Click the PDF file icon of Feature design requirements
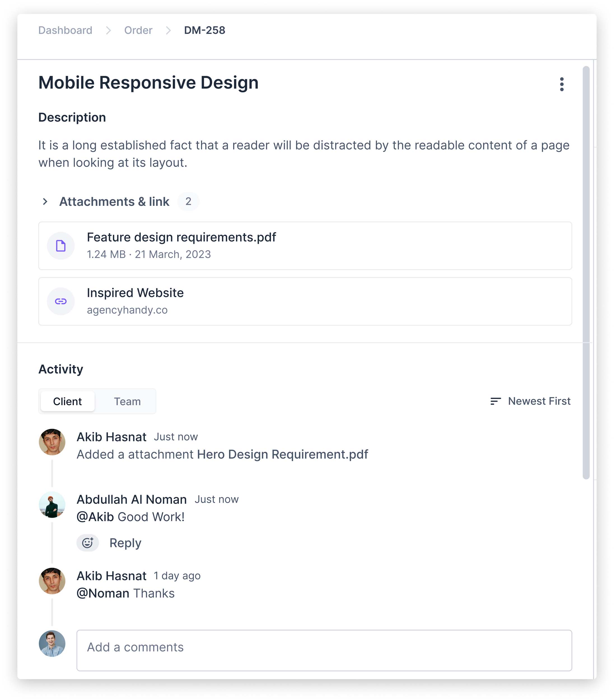Screen dimensions: 614x700 pos(60,246)
